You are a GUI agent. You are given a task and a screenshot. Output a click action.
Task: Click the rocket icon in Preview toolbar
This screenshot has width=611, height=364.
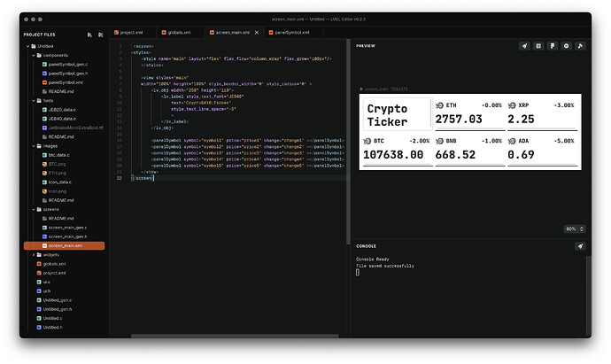pos(524,46)
